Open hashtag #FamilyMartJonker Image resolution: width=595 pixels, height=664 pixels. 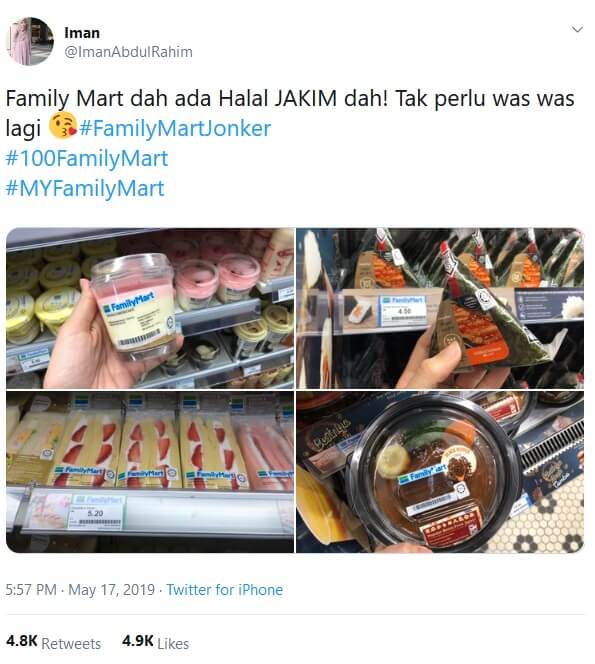pyautogui.click(x=175, y=128)
